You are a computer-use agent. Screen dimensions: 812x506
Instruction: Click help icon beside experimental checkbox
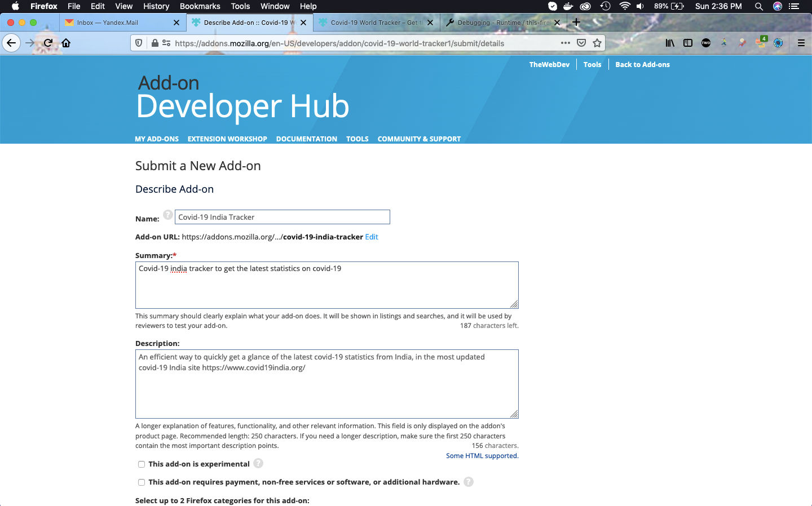coord(258,463)
